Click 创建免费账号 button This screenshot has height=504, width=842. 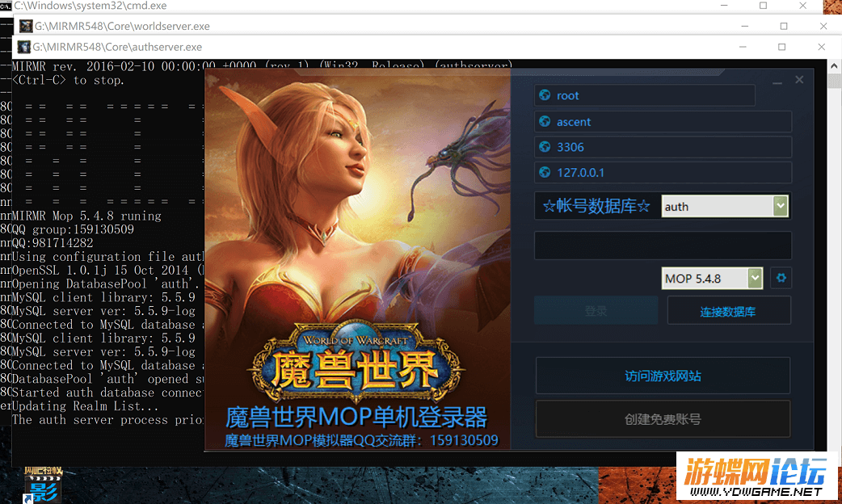[x=663, y=419]
